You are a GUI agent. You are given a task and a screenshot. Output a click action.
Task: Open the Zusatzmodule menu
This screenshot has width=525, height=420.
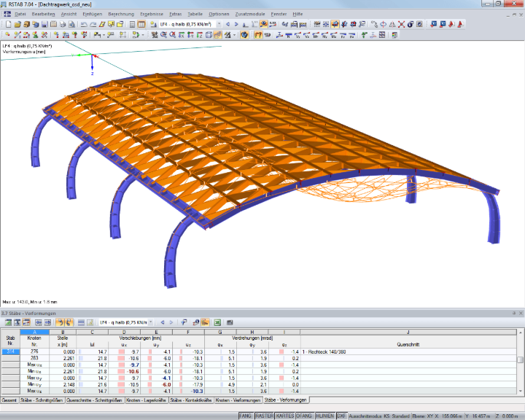coord(250,14)
